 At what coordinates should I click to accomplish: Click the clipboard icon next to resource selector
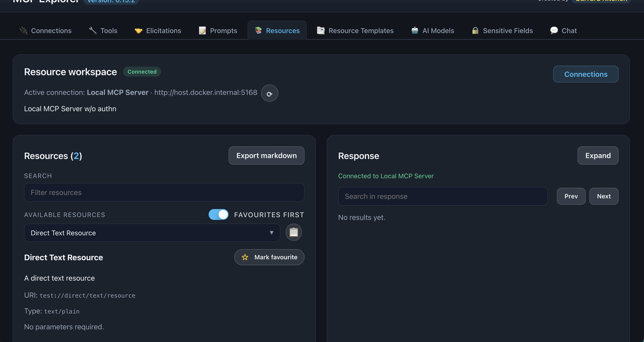[293, 232]
